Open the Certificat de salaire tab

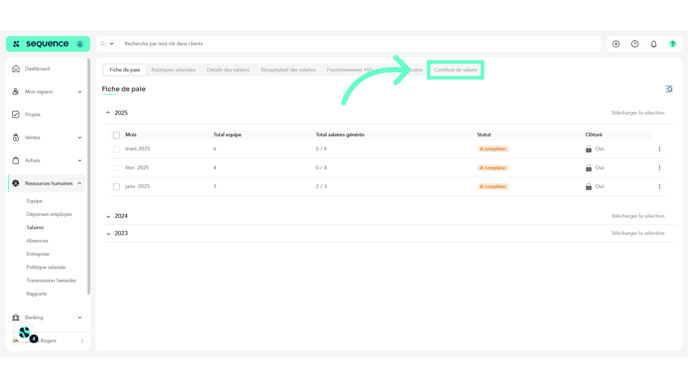[x=455, y=70]
